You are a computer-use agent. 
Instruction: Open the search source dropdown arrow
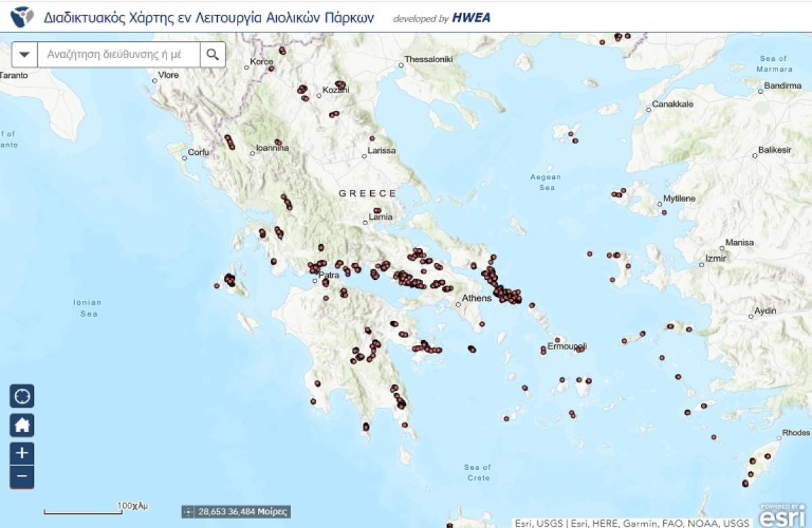point(23,54)
